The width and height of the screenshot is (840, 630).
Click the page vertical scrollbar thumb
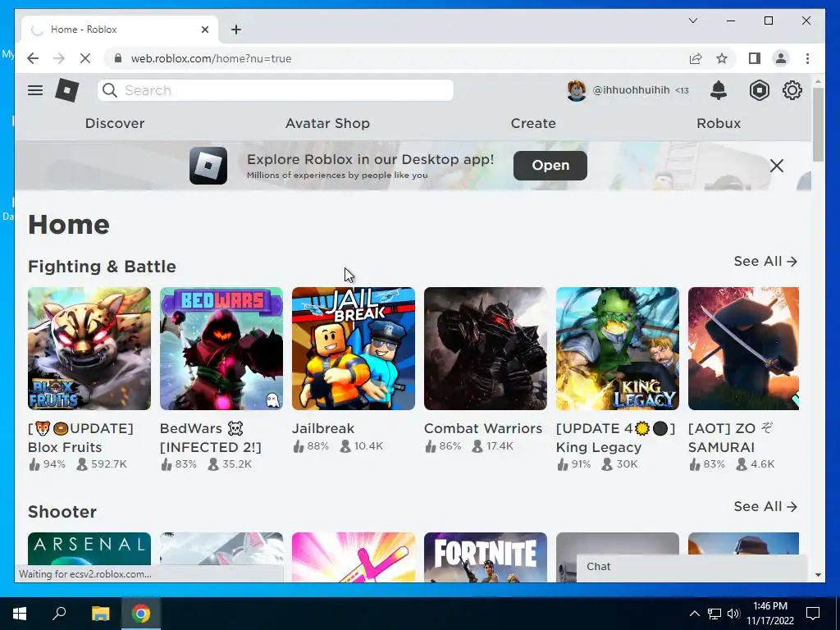[818, 123]
